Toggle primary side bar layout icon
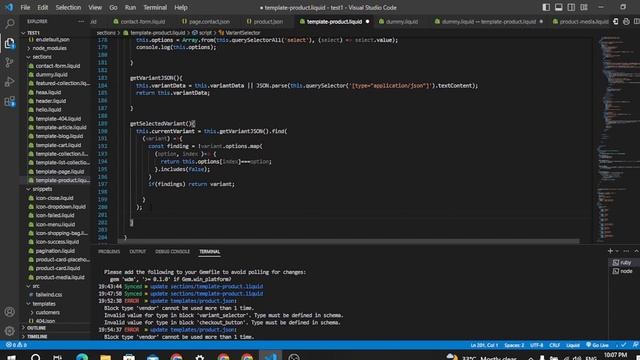 click(546, 7)
